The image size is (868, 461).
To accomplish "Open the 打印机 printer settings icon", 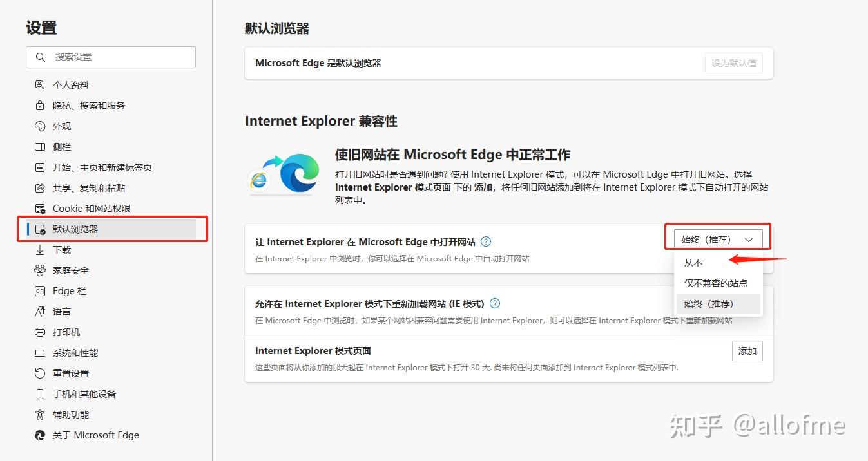I will coord(39,332).
